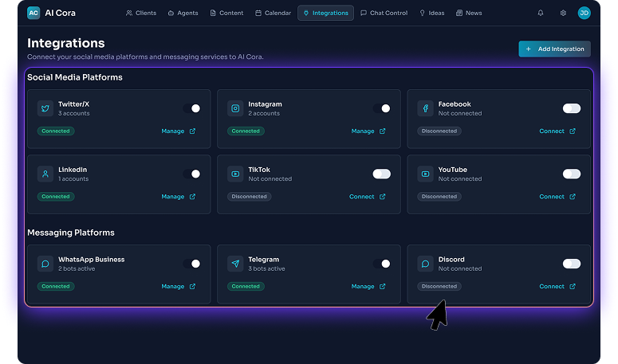Image resolution: width=618 pixels, height=364 pixels.
Task: Enable the Facebook integration toggle
Action: (571, 108)
